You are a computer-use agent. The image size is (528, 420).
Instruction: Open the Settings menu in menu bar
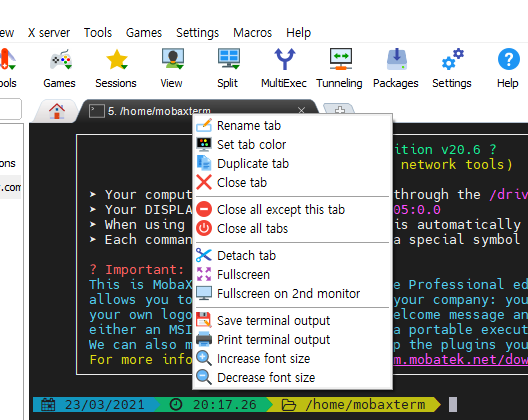point(197,33)
